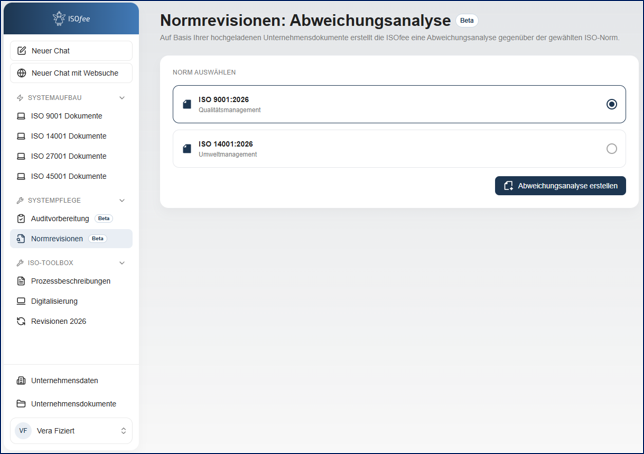Click the clipboard icon beside Auditvorbereitung
The width and height of the screenshot is (644, 454).
(x=21, y=219)
